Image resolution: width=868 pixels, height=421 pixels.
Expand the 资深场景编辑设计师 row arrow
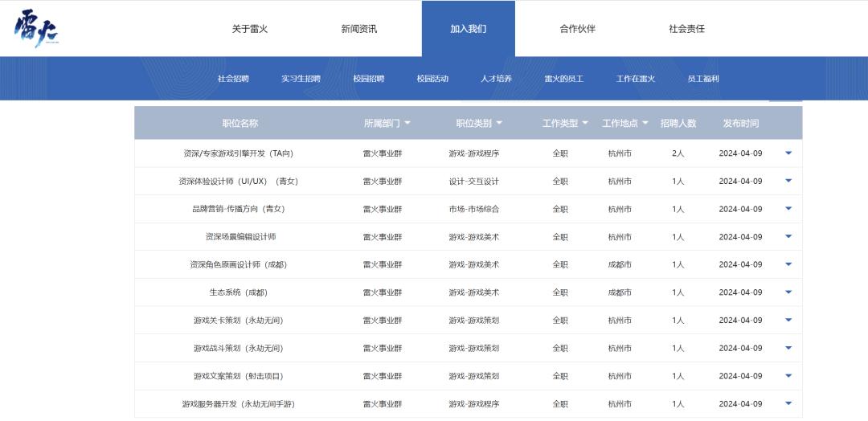coord(788,236)
